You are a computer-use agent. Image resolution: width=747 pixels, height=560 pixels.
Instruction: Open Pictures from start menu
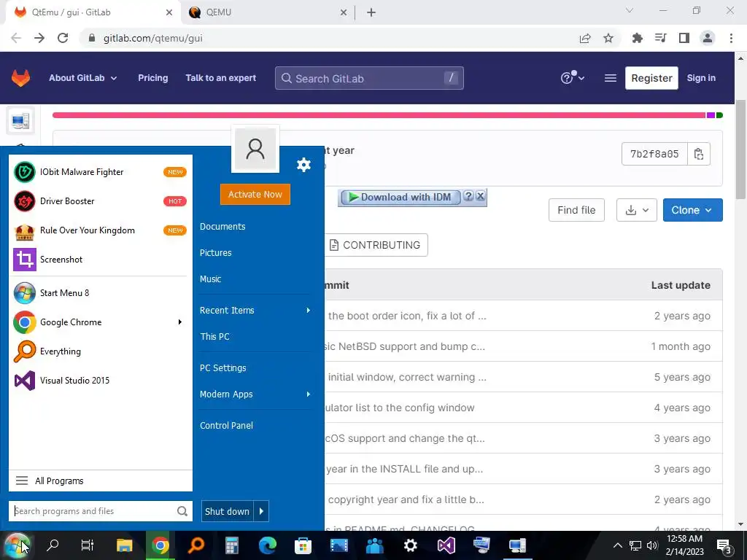tap(216, 253)
